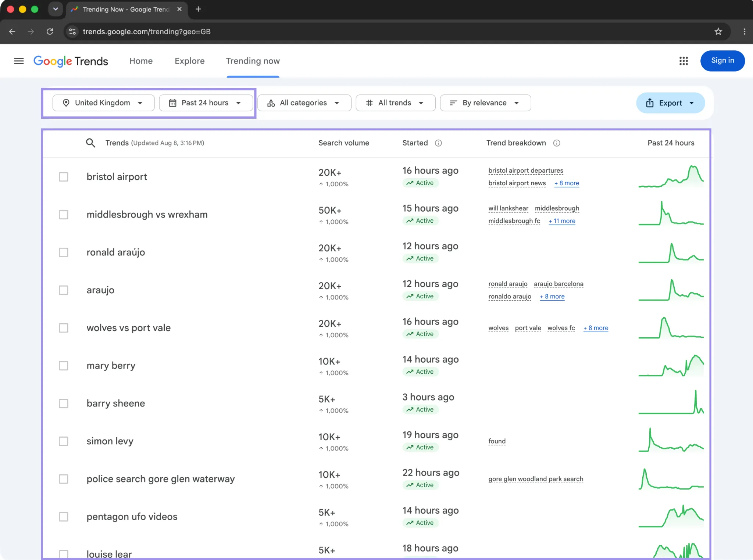Screen dimensions: 753x560
Task: Open the Export options menu
Action: (670, 103)
